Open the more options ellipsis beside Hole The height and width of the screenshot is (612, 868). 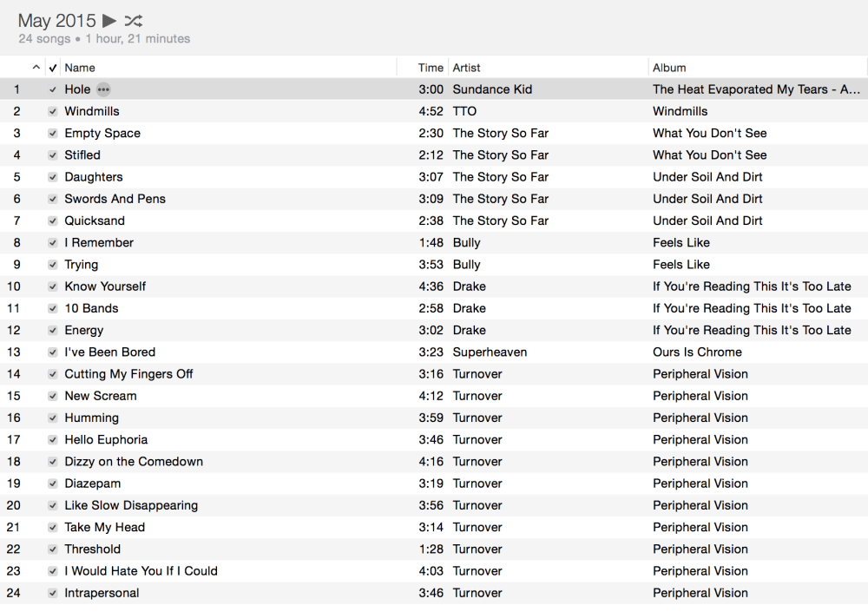tap(103, 89)
